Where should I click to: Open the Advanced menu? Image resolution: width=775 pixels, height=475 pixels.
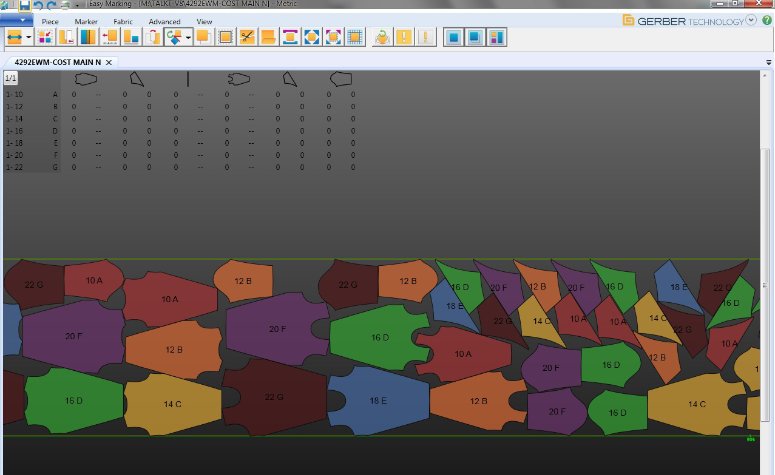point(164,22)
